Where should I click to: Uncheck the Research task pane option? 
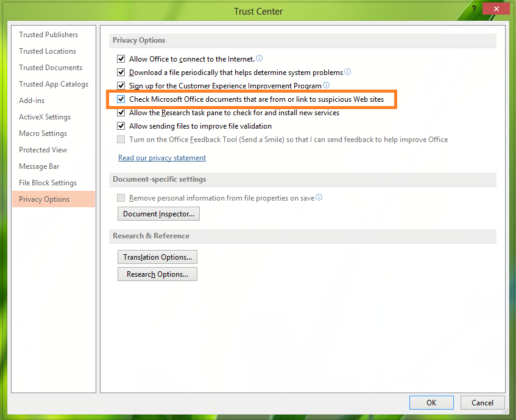[121, 113]
